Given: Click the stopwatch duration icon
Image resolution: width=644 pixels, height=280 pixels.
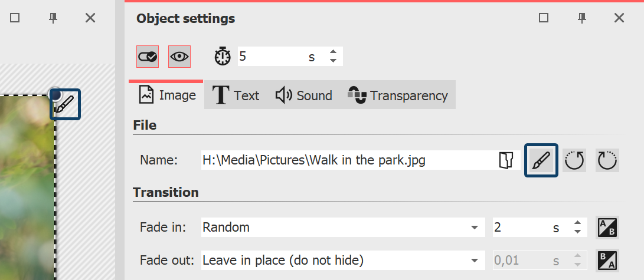Looking at the screenshot, I should click(223, 57).
